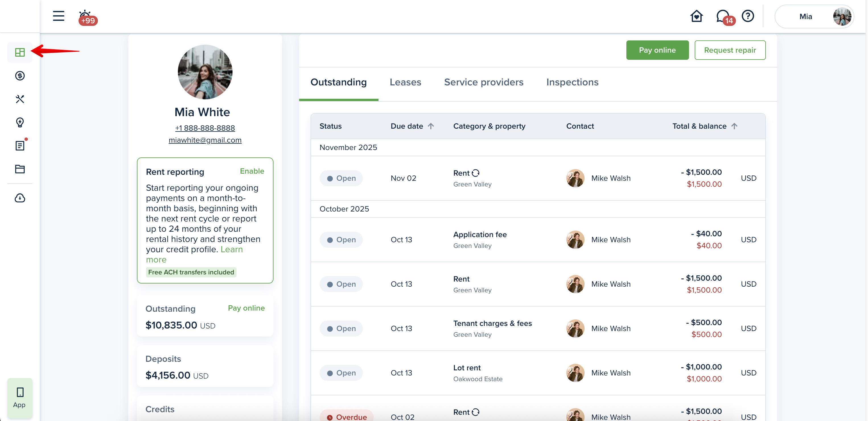Open messages chat icon with 14 badge
The image size is (868, 421).
[723, 17]
